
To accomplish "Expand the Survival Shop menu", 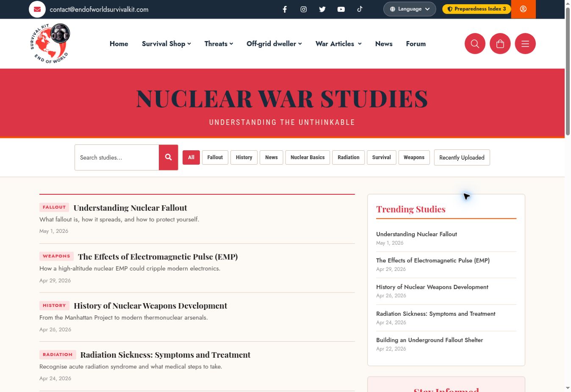I will pos(166,44).
